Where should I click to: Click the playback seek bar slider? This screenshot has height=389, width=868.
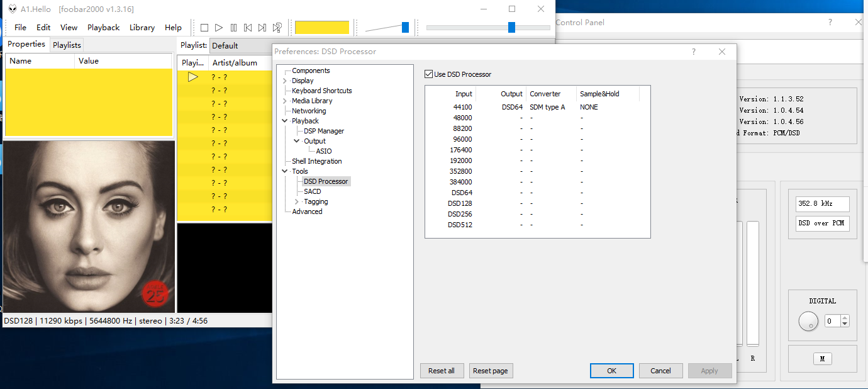(511, 27)
